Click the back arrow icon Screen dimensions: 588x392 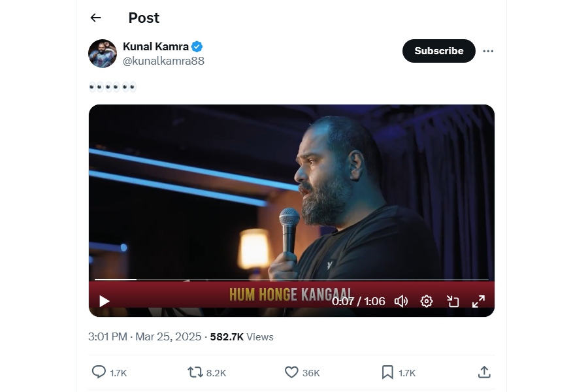pyautogui.click(x=96, y=18)
